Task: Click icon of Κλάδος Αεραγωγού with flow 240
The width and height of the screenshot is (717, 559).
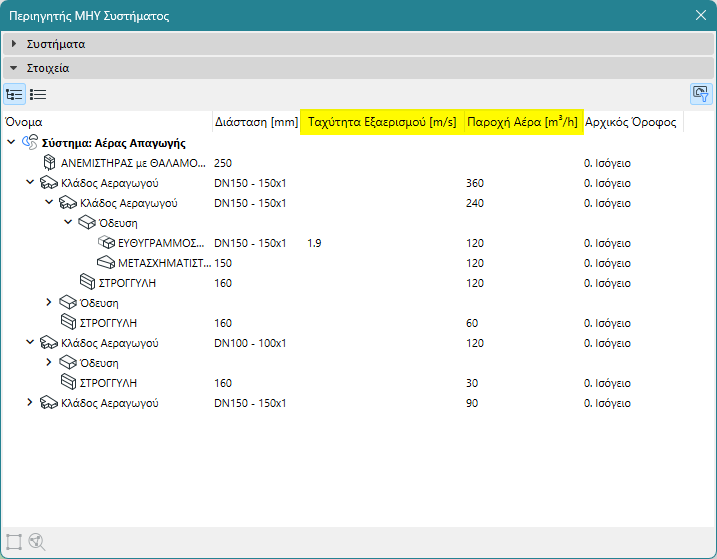Action: (68, 203)
